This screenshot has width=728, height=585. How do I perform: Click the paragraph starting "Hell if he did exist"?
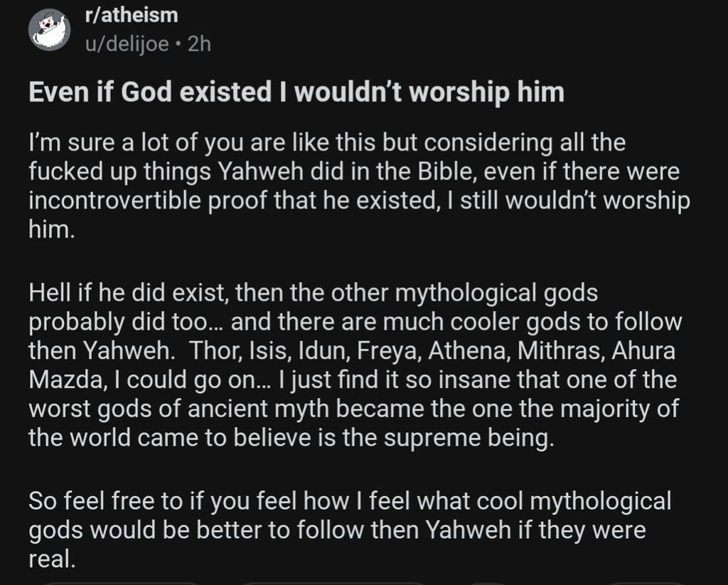click(x=355, y=365)
